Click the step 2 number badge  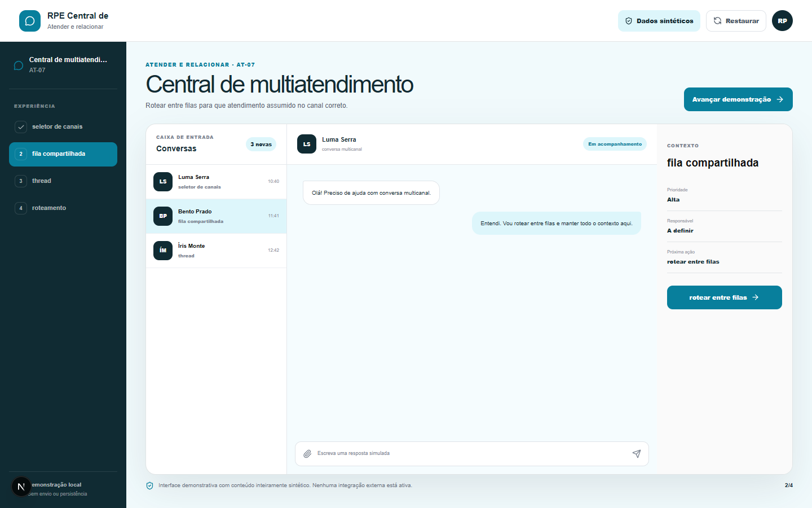(21, 154)
